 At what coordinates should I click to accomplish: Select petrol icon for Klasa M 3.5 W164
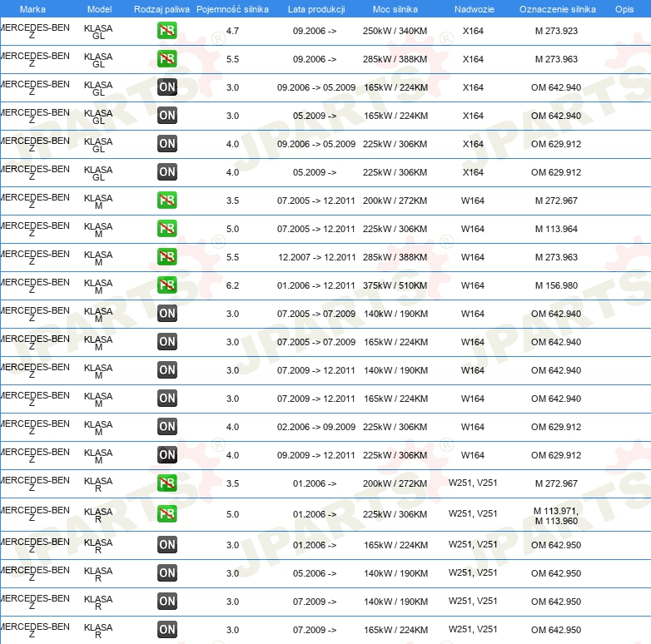166,201
